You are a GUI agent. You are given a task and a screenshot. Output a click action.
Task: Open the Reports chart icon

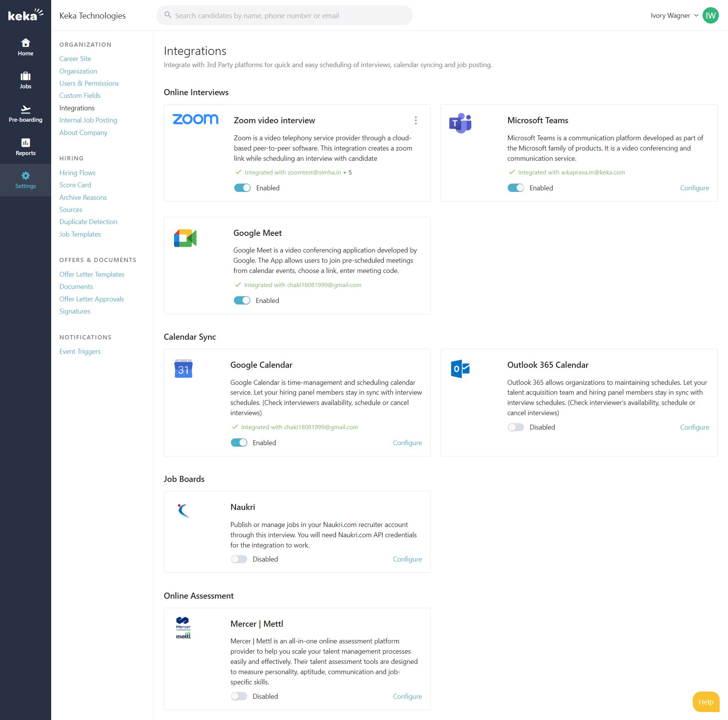(25, 143)
